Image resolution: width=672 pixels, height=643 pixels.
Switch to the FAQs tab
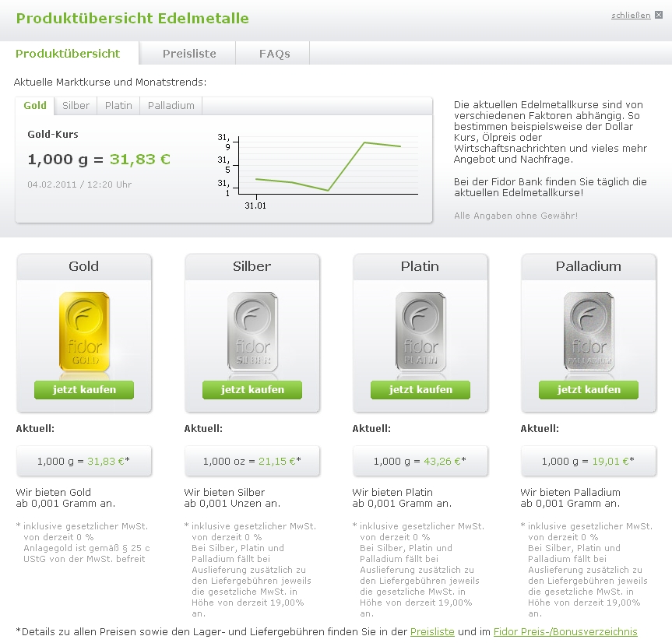(274, 54)
